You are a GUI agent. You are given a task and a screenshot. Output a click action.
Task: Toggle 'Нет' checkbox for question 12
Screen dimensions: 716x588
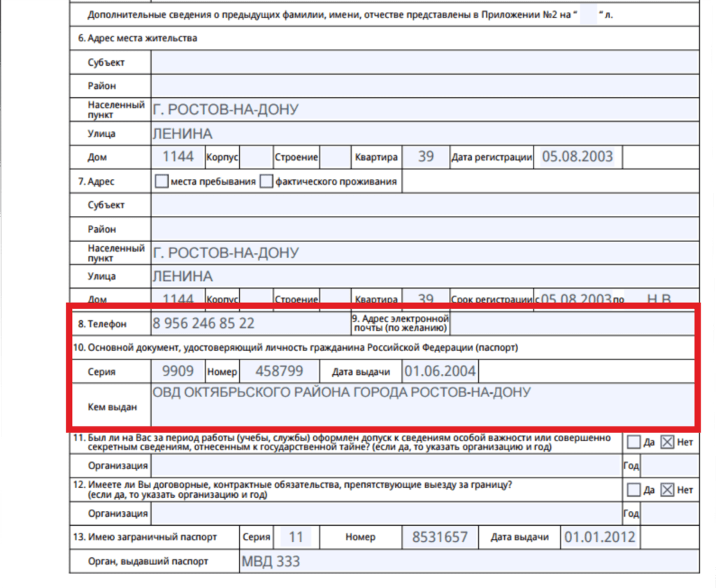pos(667,490)
